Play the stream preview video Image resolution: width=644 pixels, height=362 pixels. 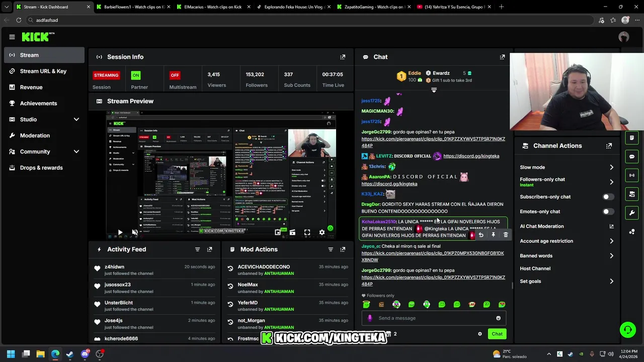(120, 232)
